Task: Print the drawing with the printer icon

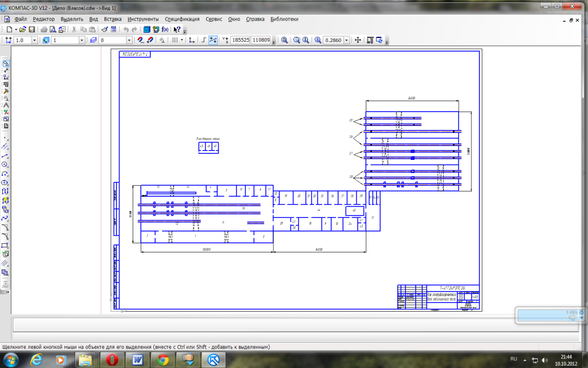Action: click(44, 29)
